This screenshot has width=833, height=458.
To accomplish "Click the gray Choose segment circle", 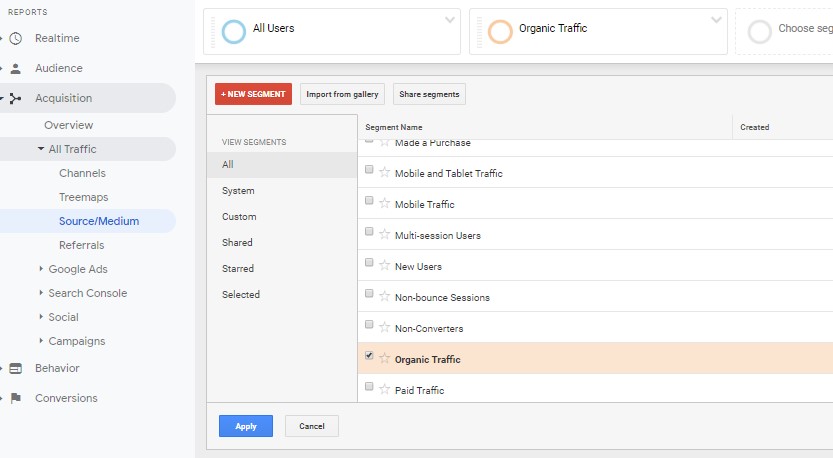I will pyautogui.click(x=760, y=31).
